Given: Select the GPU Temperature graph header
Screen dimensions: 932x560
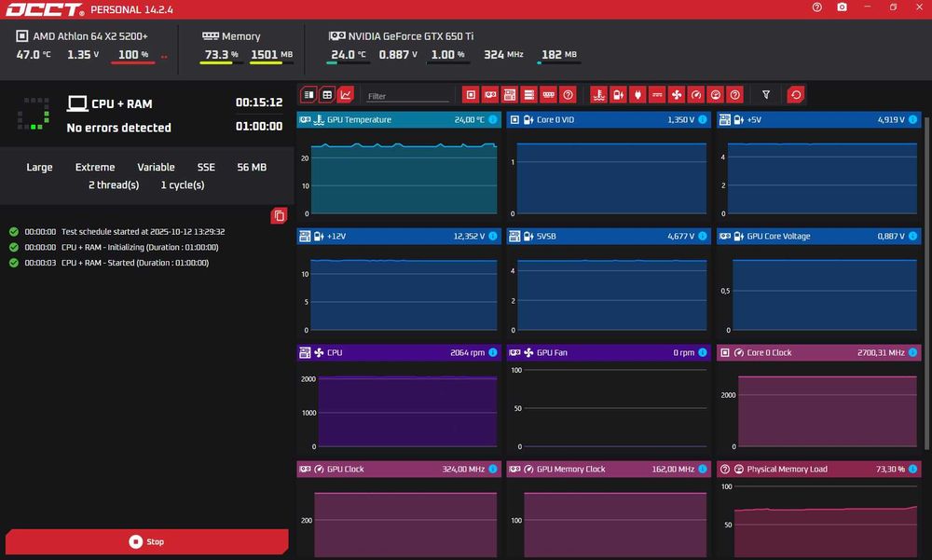Looking at the screenshot, I should click(x=399, y=119).
